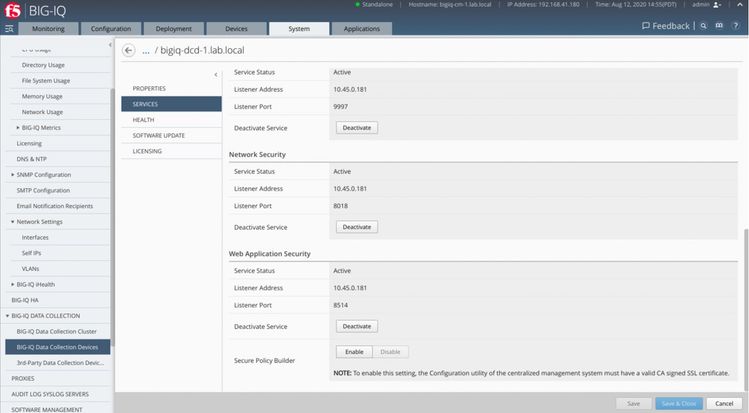Image resolution: width=749 pixels, height=413 pixels.
Task: Open VLANs under Network Settings
Action: (30, 269)
